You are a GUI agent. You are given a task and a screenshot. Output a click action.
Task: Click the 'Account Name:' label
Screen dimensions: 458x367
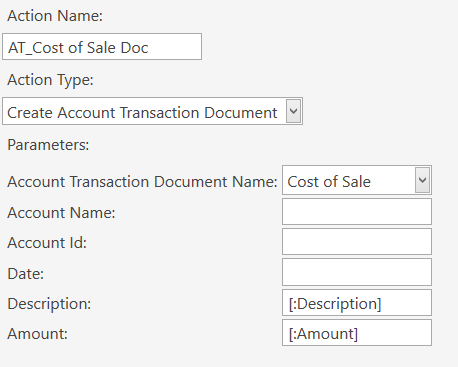coord(61,213)
